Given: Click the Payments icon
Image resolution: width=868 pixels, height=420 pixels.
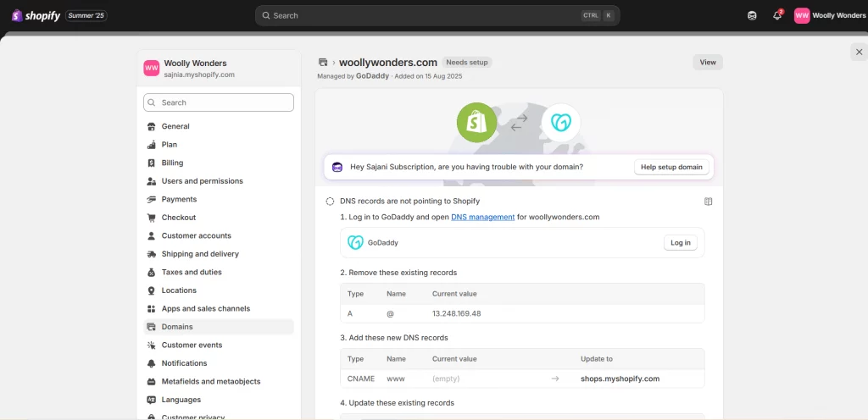Looking at the screenshot, I should click(151, 200).
